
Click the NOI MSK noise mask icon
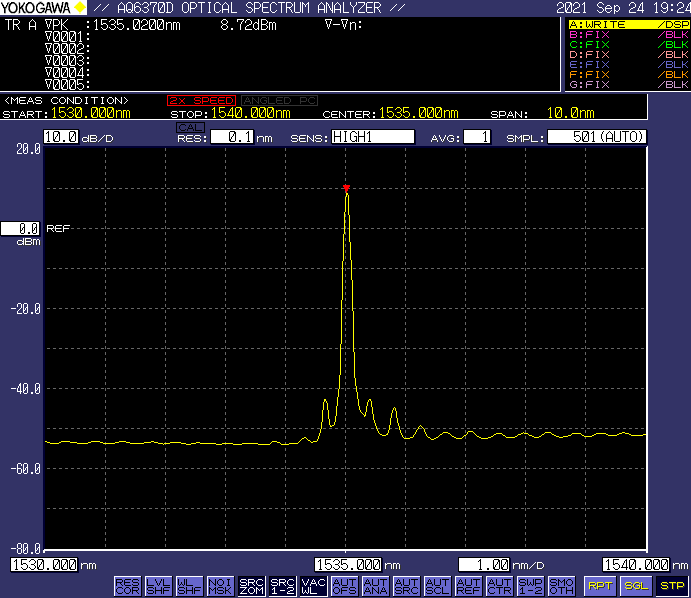(220, 585)
